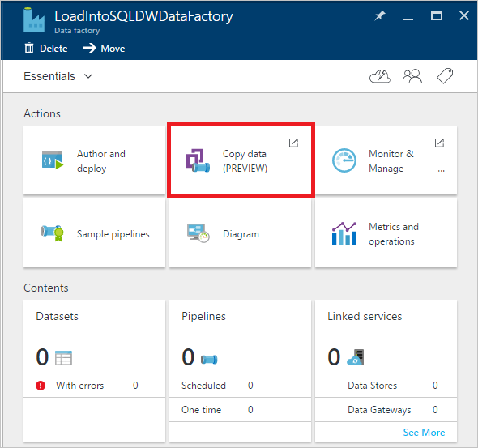Screen dimensions: 478x448
Task: Pin the data factory blade
Action: [x=380, y=15]
